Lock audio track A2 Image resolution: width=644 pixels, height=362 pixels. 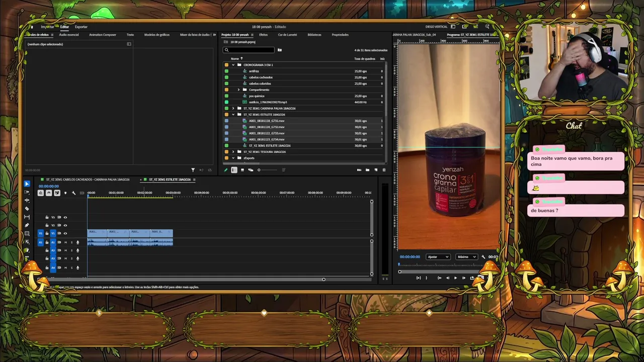(x=47, y=250)
